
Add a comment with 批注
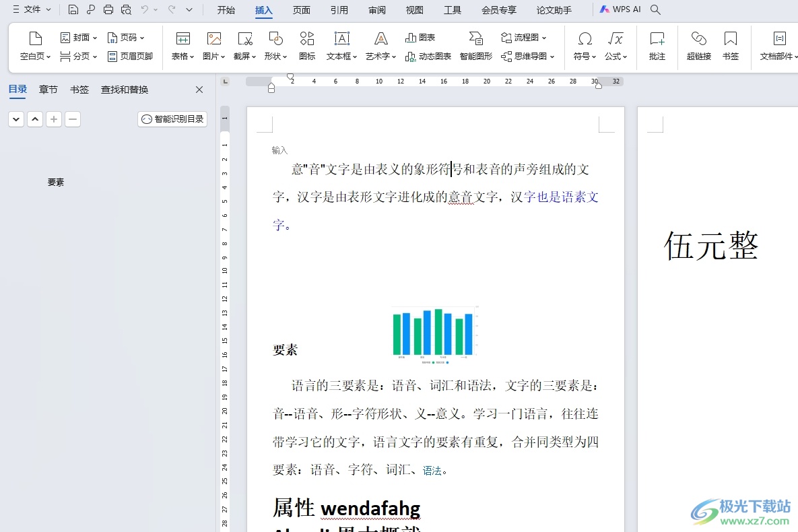(657, 46)
